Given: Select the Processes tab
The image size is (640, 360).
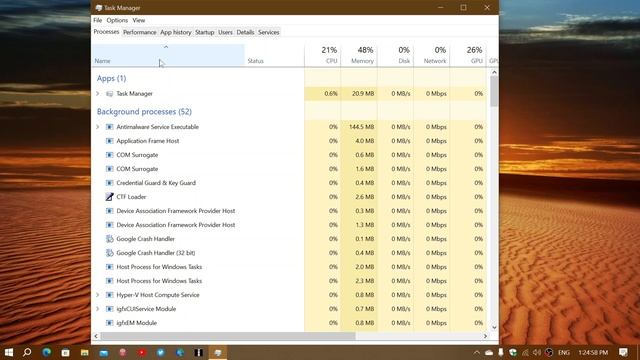Looking at the screenshot, I should [x=106, y=32].
